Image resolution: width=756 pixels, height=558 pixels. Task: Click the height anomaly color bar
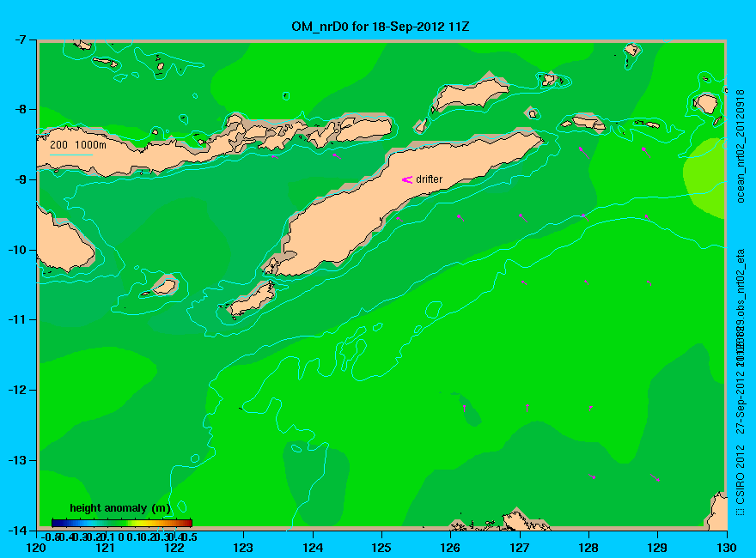click(122, 523)
